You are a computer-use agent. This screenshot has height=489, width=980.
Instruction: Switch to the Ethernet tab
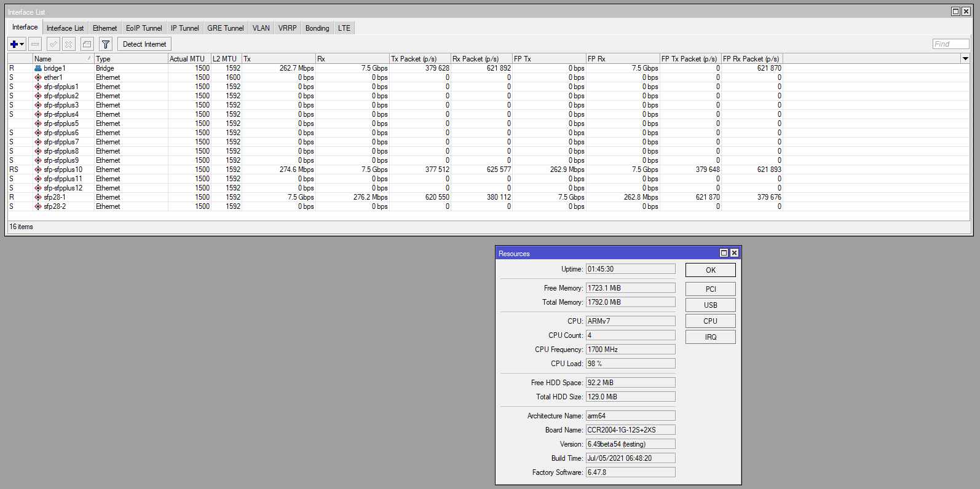click(x=105, y=28)
